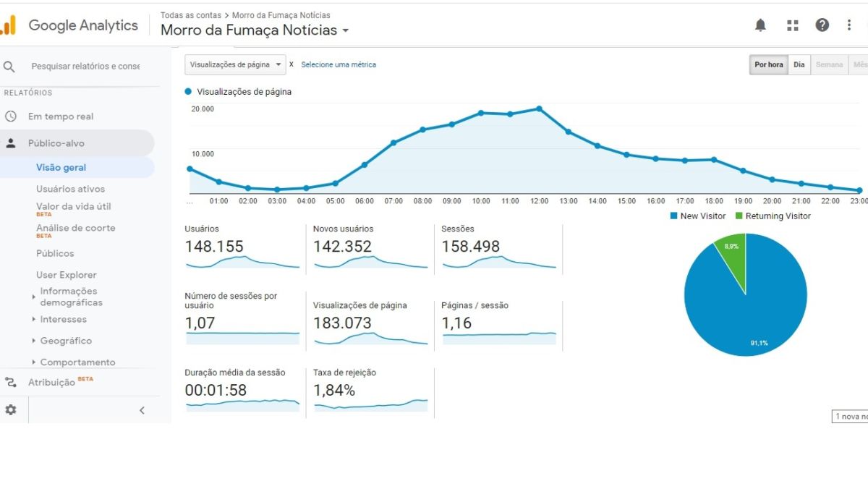This screenshot has width=868, height=489.
Task: Click the Atribuição path icon
Action: 11,383
